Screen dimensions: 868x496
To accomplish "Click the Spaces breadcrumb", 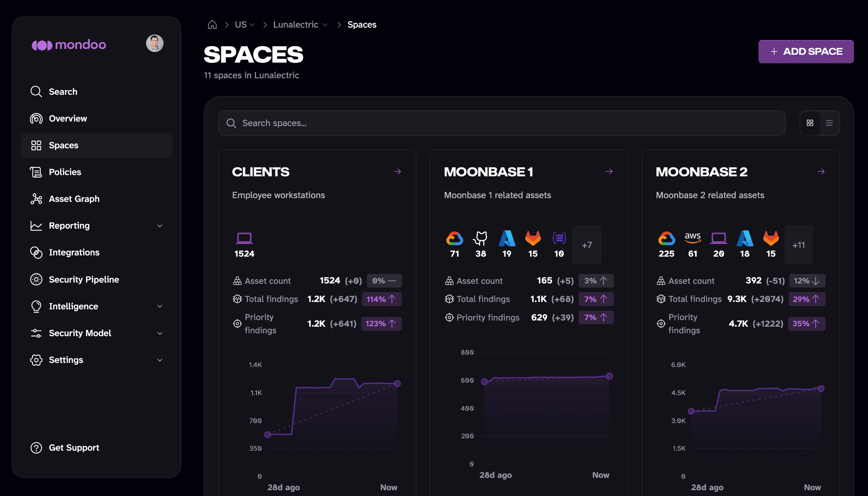I will (362, 25).
